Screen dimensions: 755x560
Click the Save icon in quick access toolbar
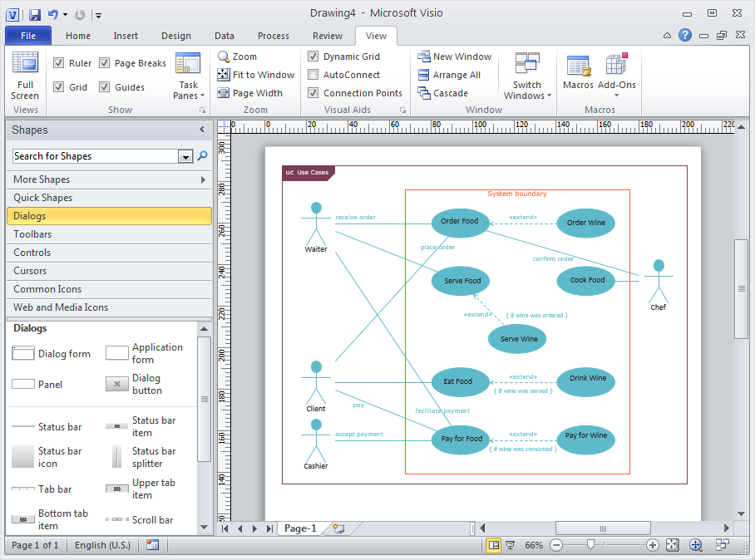coord(35,14)
